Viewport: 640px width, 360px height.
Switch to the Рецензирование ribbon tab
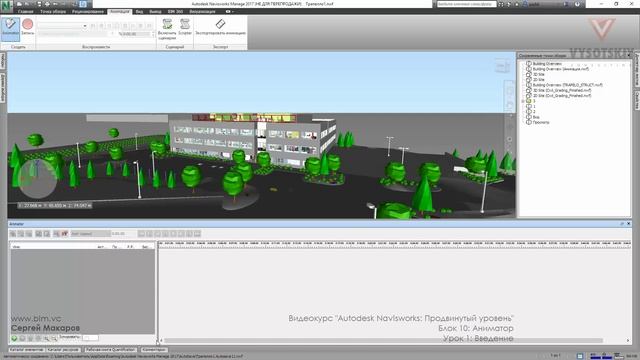pyautogui.click(x=88, y=11)
